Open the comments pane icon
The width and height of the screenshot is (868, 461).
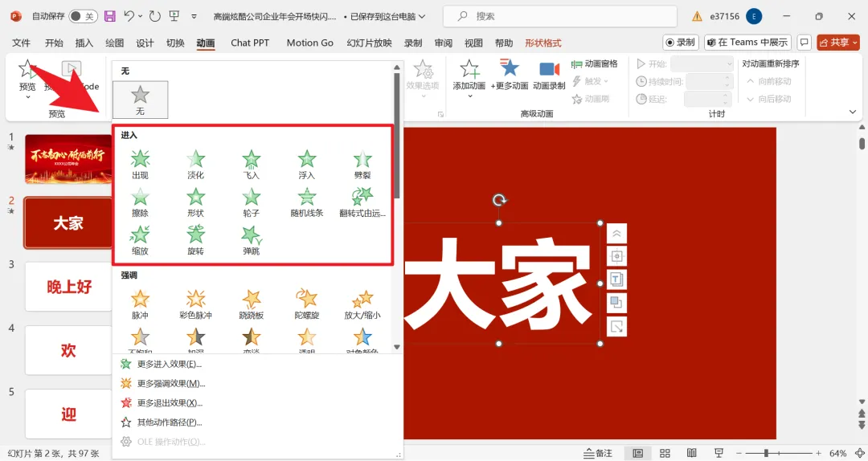point(805,43)
